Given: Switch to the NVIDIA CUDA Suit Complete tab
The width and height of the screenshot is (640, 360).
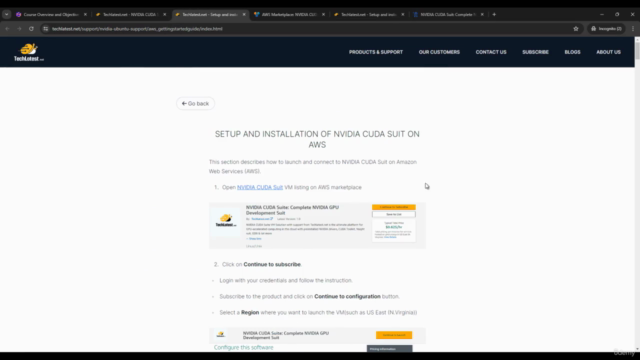Looking at the screenshot, I should (x=448, y=14).
